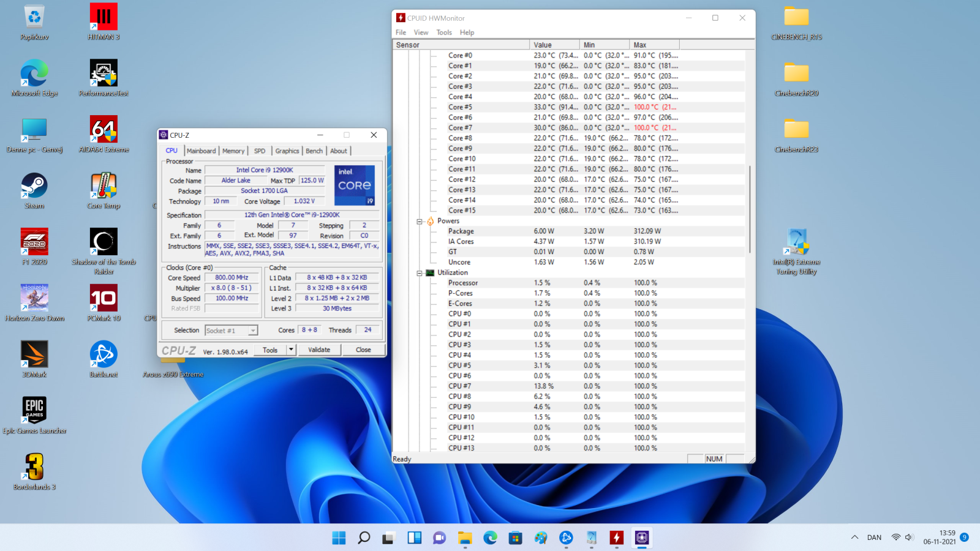Switch to HWMonitor via taskbar icon
Image resolution: width=980 pixels, height=551 pixels.
tap(616, 538)
